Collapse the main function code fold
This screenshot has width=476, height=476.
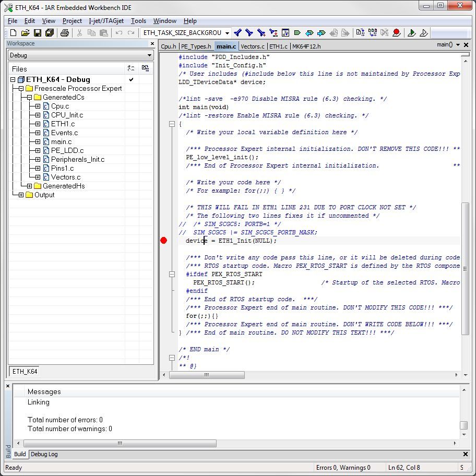pyautogui.click(x=172, y=124)
